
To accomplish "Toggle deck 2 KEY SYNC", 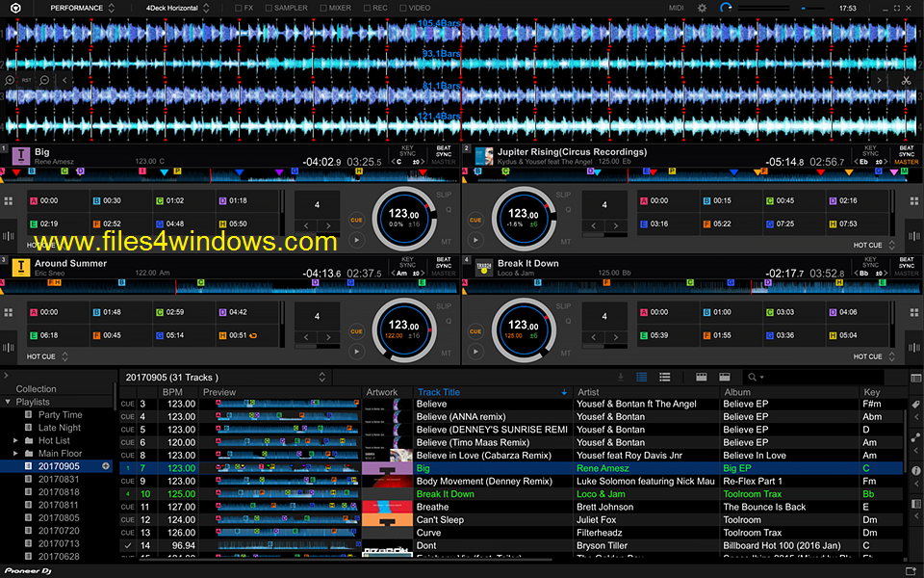I will click(x=870, y=151).
